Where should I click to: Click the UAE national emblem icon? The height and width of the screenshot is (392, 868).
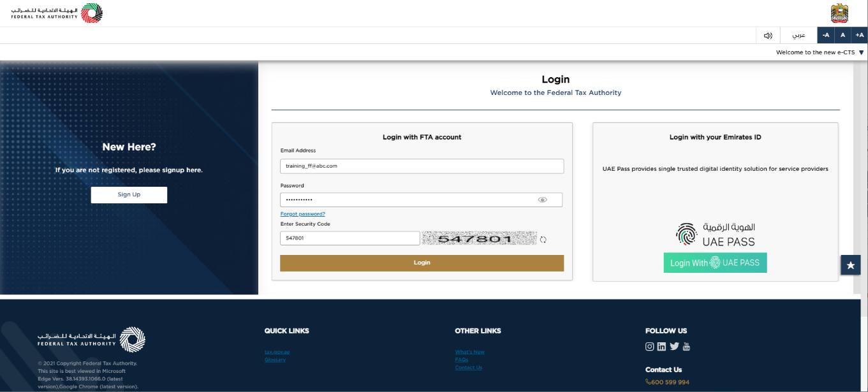(x=839, y=13)
